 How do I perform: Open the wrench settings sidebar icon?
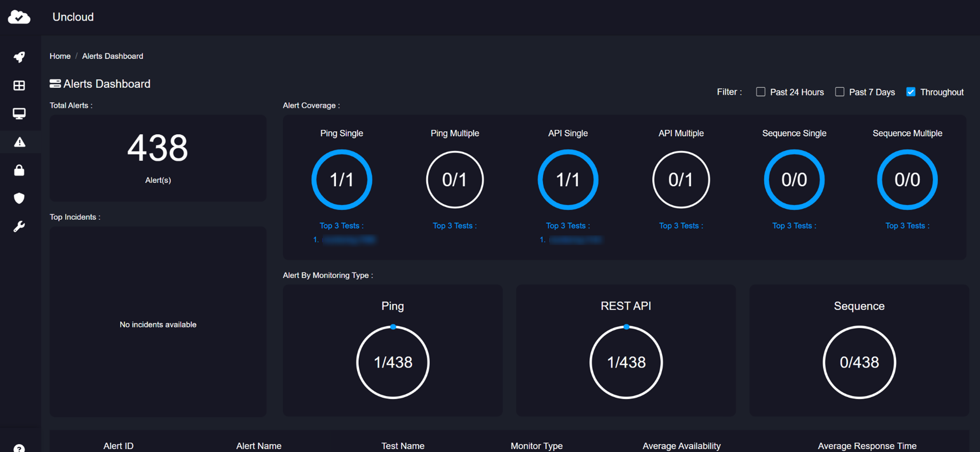point(19,226)
